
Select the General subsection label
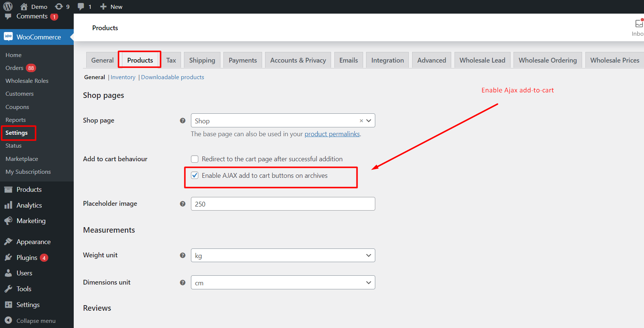94,77
